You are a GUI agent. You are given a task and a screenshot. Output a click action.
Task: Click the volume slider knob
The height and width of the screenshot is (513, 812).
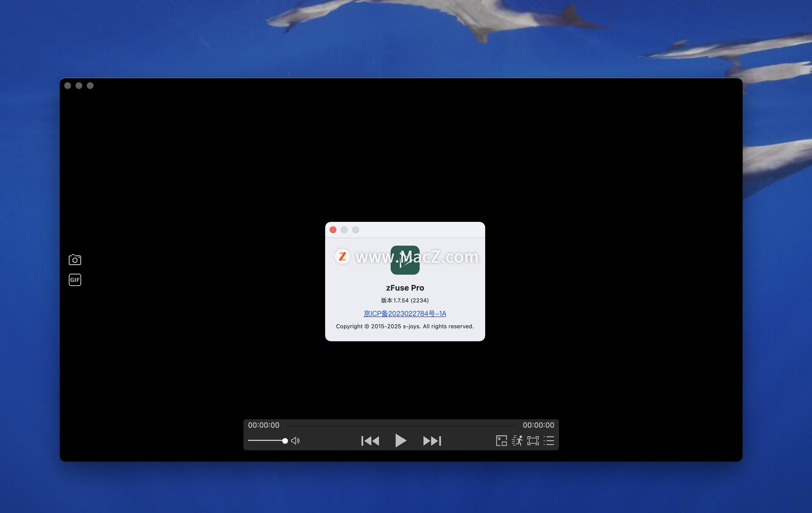[285, 441]
